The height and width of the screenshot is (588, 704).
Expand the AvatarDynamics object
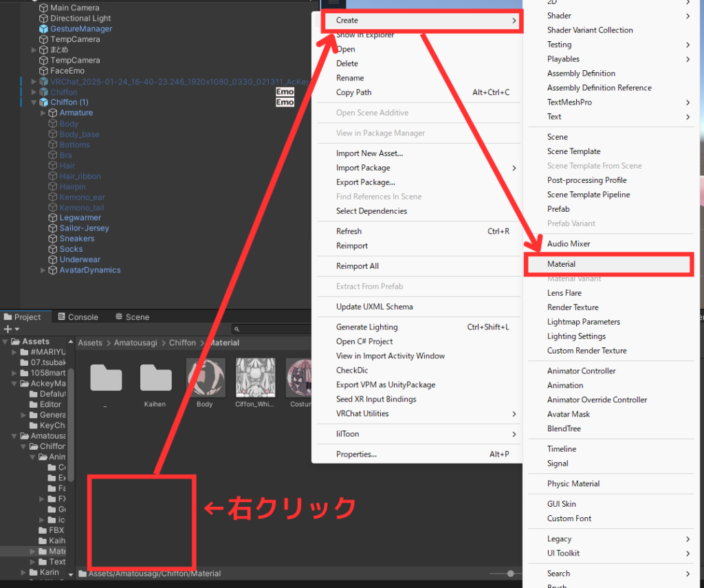tap(43, 270)
